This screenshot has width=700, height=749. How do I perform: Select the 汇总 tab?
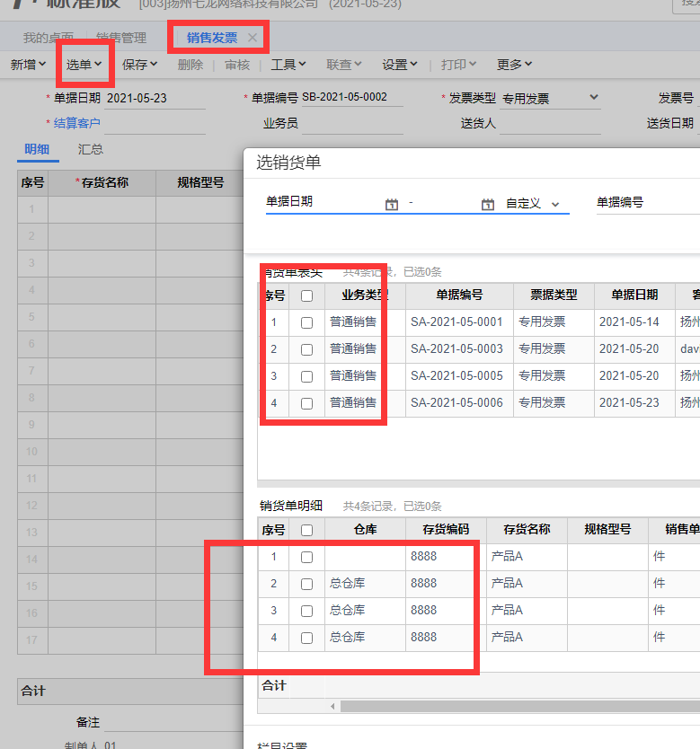pyautogui.click(x=90, y=149)
